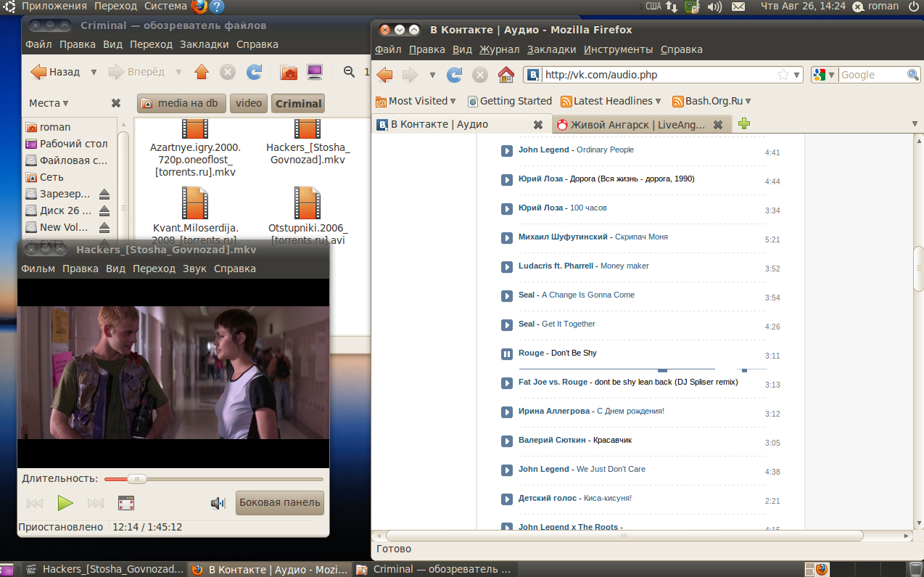Click the video breadcrumb folder button
924x577 pixels.
pyautogui.click(x=249, y=103)
